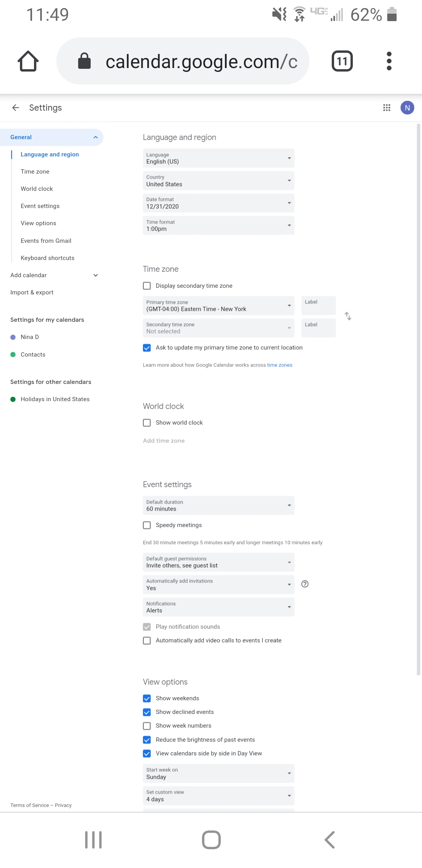The image size is (422, 868).
Task: Click the swap time zones arrows icon
Action: tap(348, 316)
